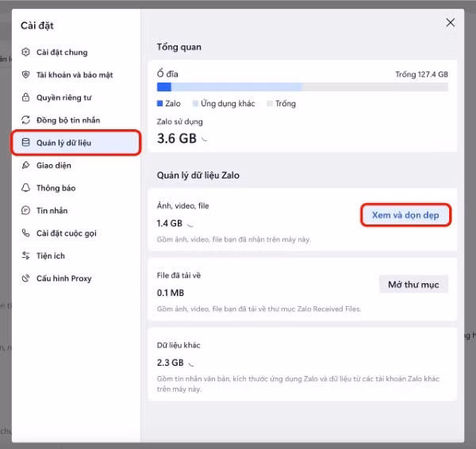Screen dimensions: 476x449
Task: Click the brush icon for Giao diện
Action: pyautogui.click(x=26, y=165)
